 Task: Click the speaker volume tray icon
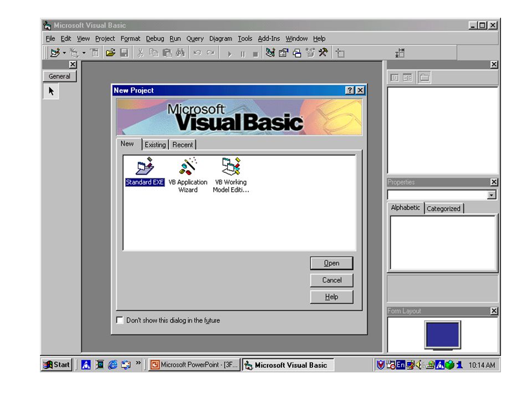pos(419,365)
